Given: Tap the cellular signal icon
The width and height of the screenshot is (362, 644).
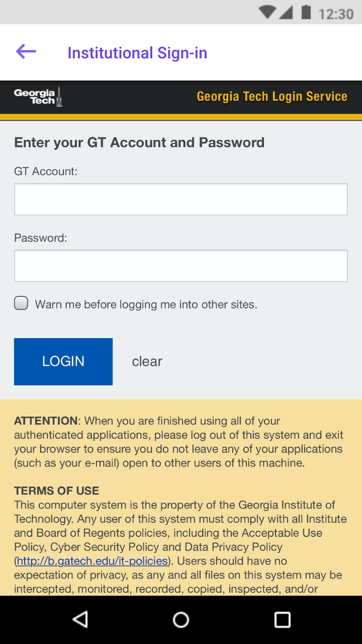Looking at the screenshot, I should point(286,13).
